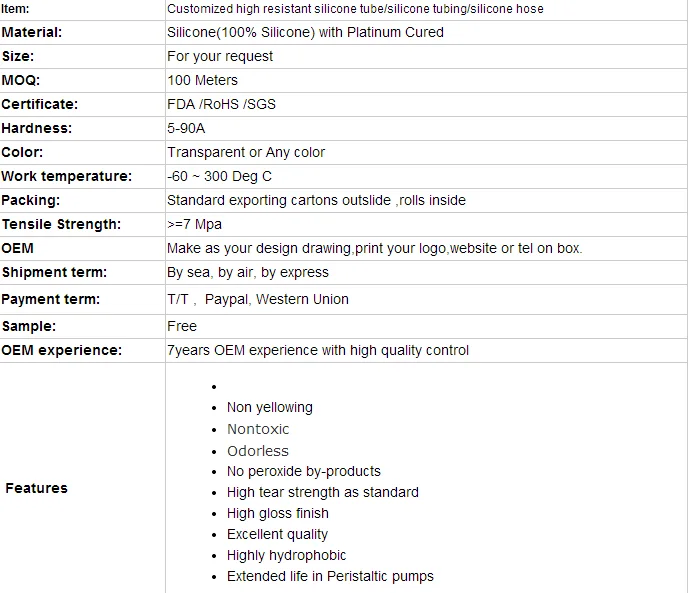Viewport: 690px width, 593px height.
Task: Click "T/T, Paypal, Western Union" payment text
Action: (x=258, y=299)
